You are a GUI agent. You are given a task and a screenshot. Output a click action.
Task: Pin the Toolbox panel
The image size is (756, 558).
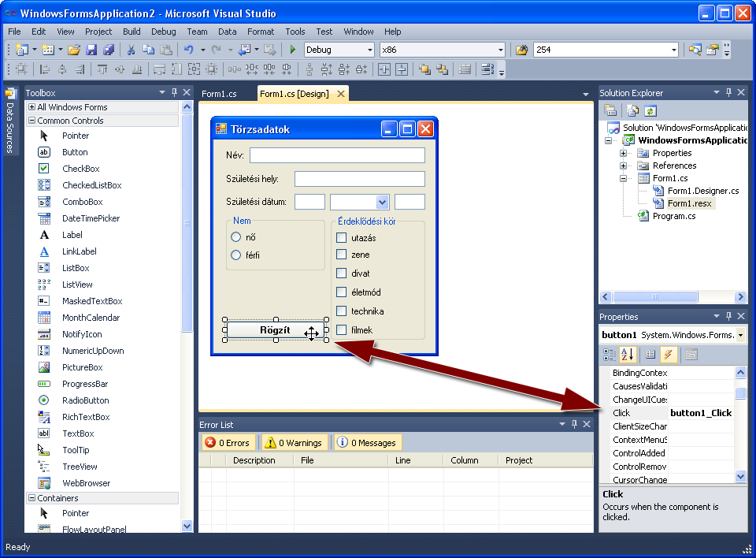pos(174,92)
